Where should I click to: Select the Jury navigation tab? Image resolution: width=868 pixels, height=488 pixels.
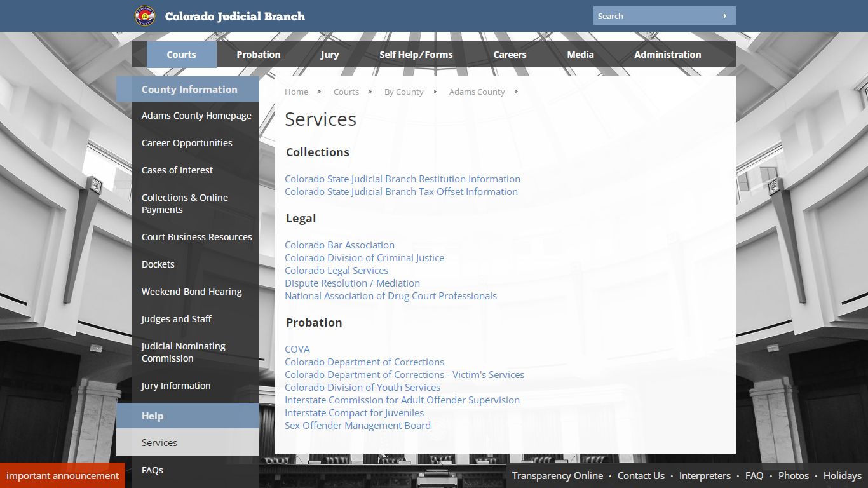point(330,55)
